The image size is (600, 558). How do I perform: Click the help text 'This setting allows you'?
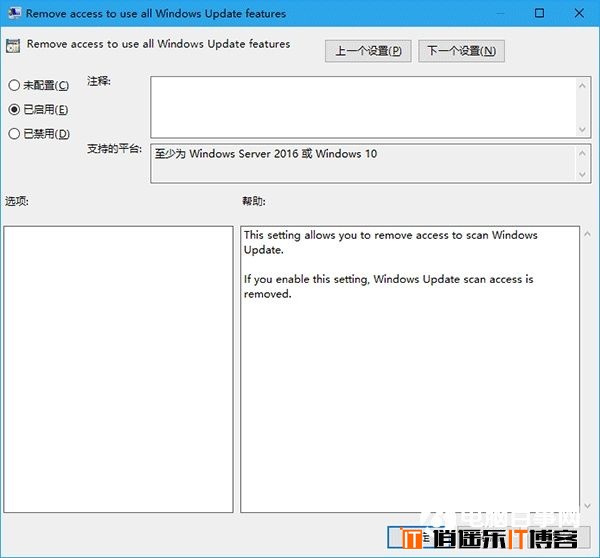coord(301,235)
